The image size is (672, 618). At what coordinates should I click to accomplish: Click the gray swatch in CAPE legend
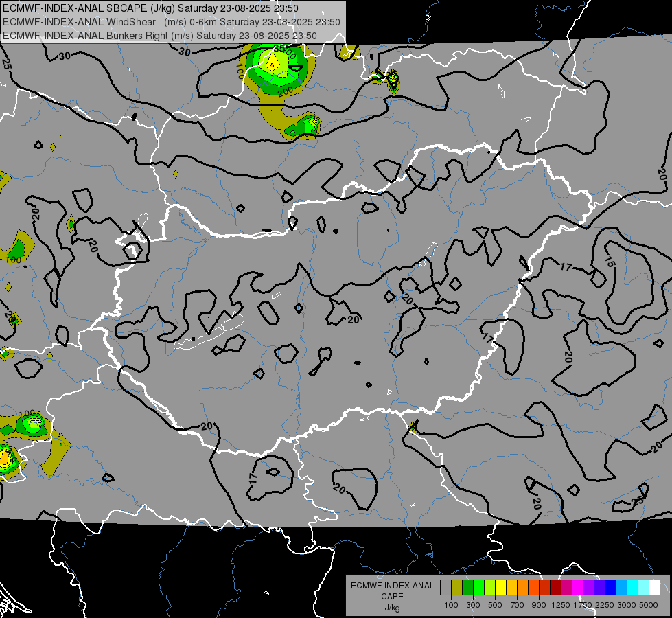[445, 588]
